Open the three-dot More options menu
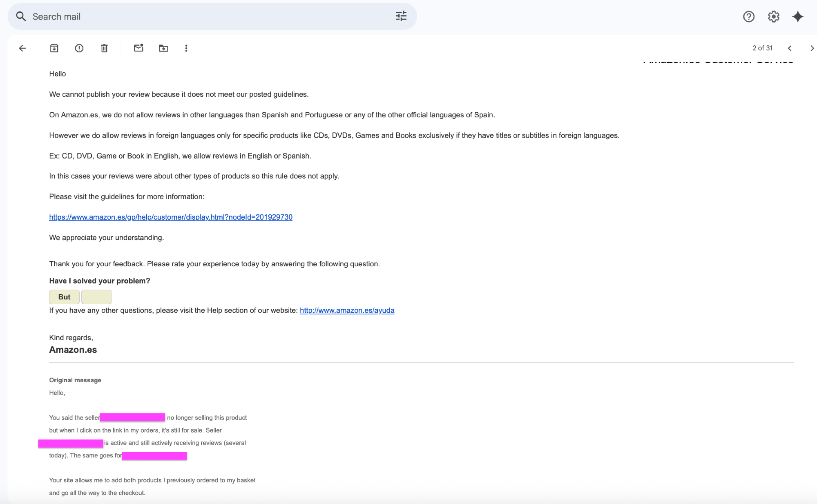This screenshot has height=504, width=817. click(186, 48)
